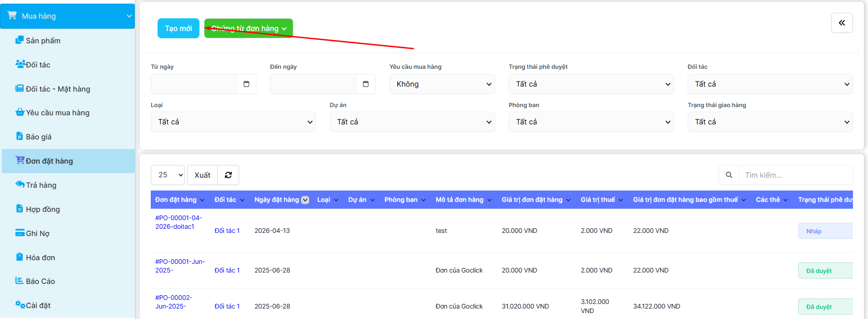The width and height of the screenshot is (868, 319).
Task: Collapse panel with double-chevron button
Action: 842,23
